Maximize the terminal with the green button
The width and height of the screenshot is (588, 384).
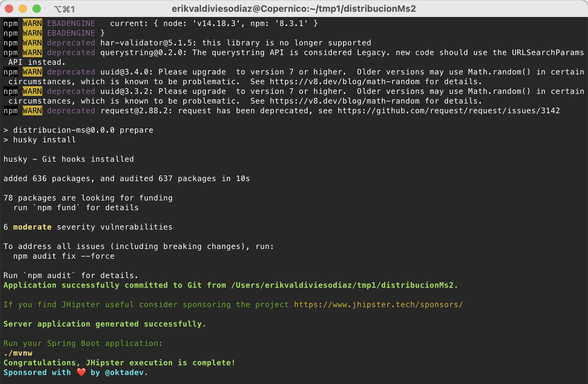pyautogui.click(x=37, y=9)
